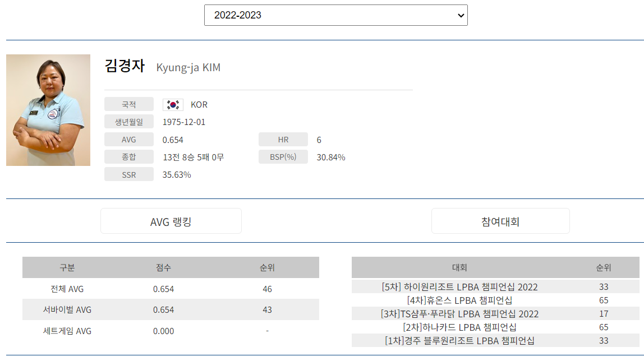This screenshot has height=361, width=644.
Task: Expand the season selector chevron
Action: (x=458, y=15)
